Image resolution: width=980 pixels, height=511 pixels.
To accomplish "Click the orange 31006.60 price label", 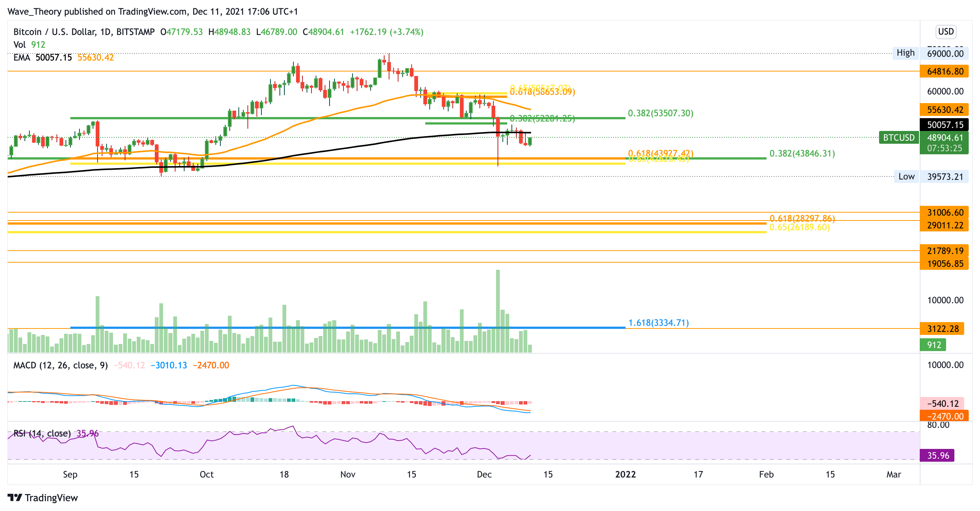I will pyautogui.click(x=945, y=213).
